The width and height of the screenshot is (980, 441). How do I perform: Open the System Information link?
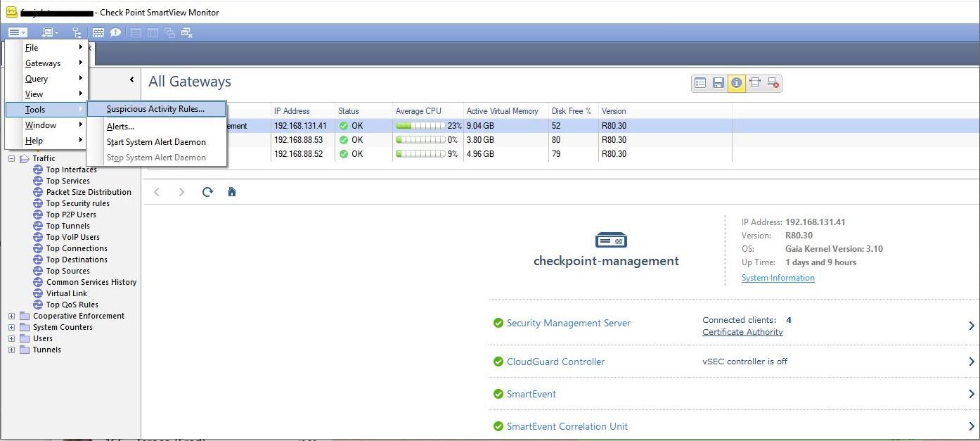(778, 278)
